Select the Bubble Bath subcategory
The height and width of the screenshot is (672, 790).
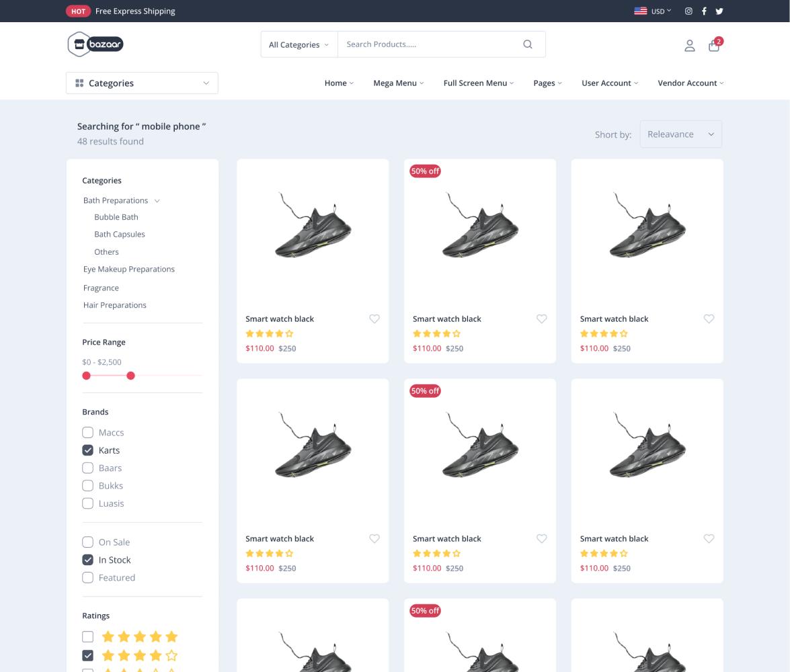click(116, 217)
